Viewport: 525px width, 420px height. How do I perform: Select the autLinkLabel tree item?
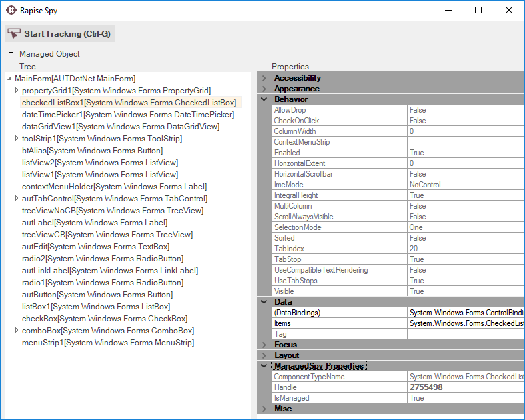pyautogui.click(x=110, y=271)
